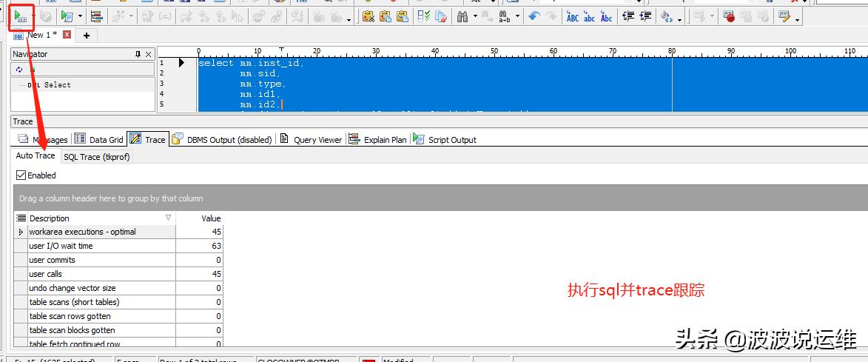Convert selection to lowercase abc

590,17
